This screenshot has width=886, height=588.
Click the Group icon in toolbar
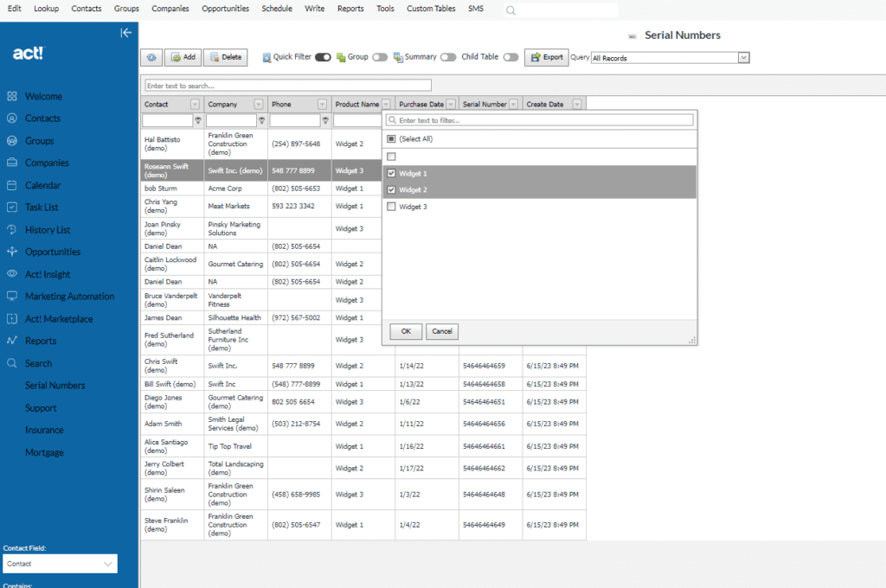click(x=341, y=58)
